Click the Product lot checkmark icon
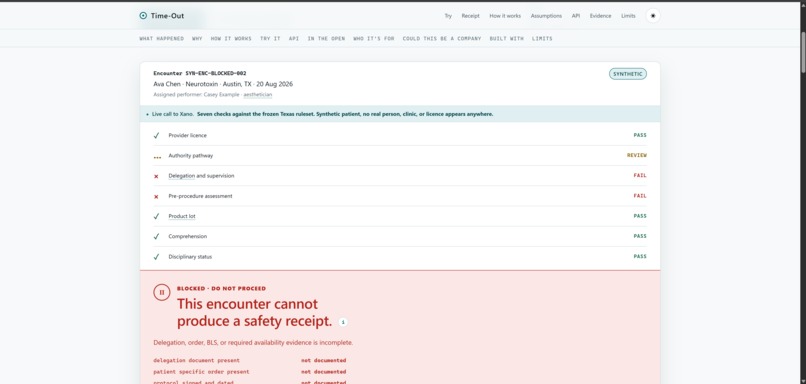 pyautogui.click(x=156, y=216)
